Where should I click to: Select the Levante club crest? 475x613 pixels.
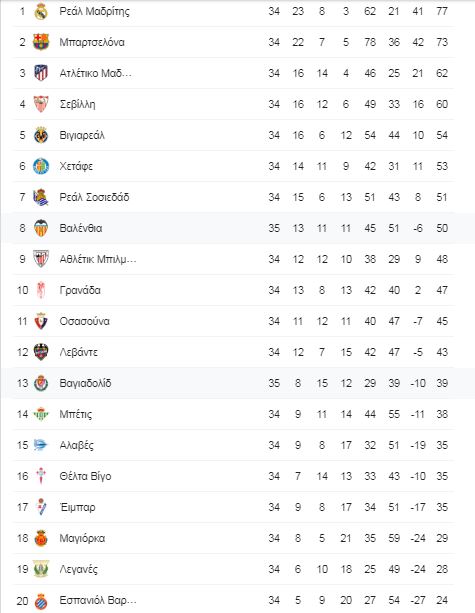[x=41, y=352]
